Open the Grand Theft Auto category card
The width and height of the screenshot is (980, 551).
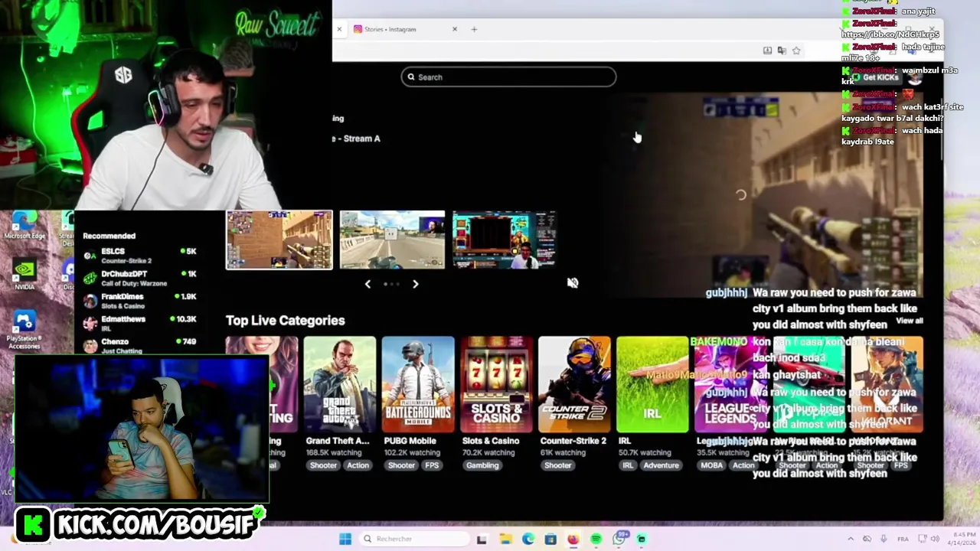[x=339, y=385]
